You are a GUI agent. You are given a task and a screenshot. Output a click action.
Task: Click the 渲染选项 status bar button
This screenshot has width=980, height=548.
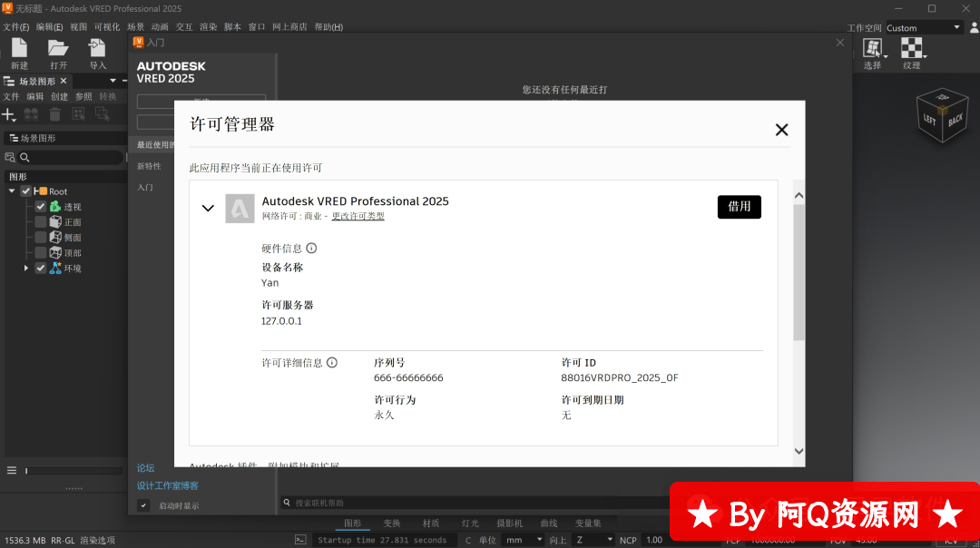(97, 540)
